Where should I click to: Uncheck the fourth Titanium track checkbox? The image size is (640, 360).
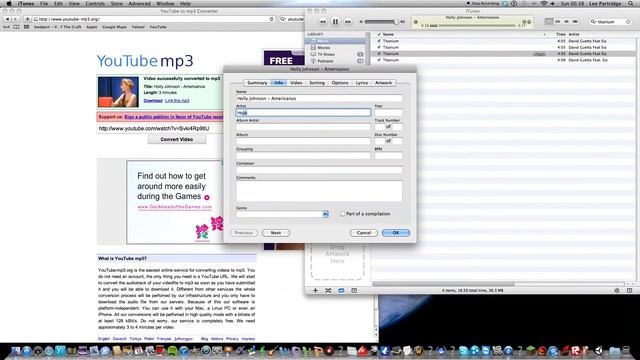(x=379, y=60)
